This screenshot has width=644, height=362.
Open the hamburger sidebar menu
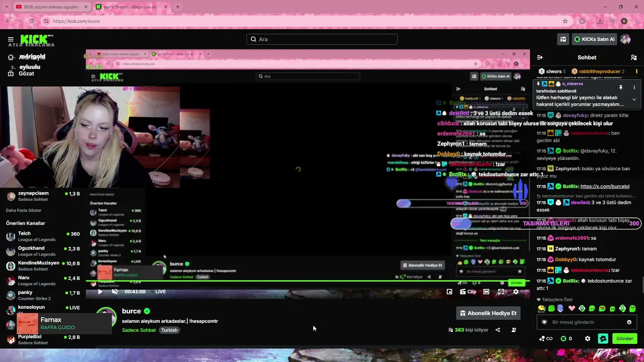[x=11, y=39]
